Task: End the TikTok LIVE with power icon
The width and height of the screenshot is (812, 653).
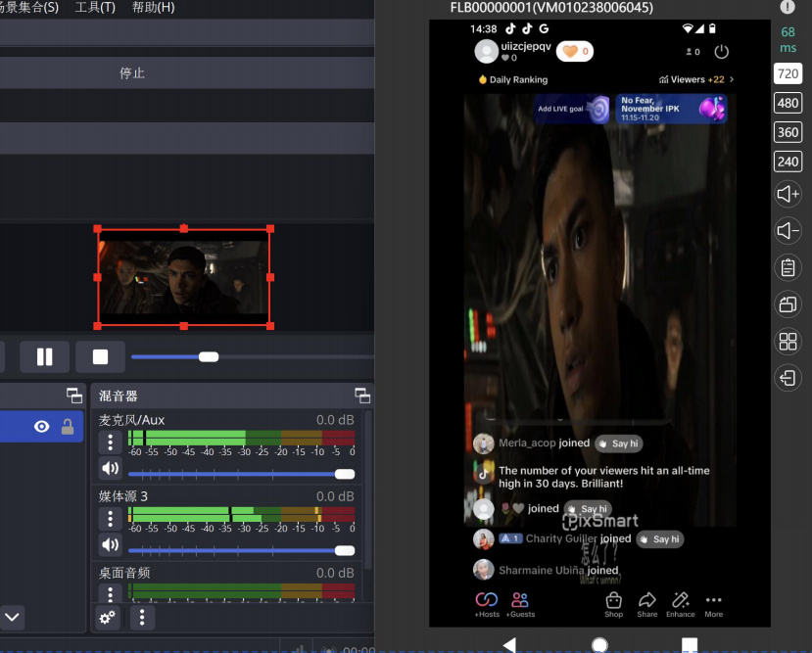Action: [721, 52]
